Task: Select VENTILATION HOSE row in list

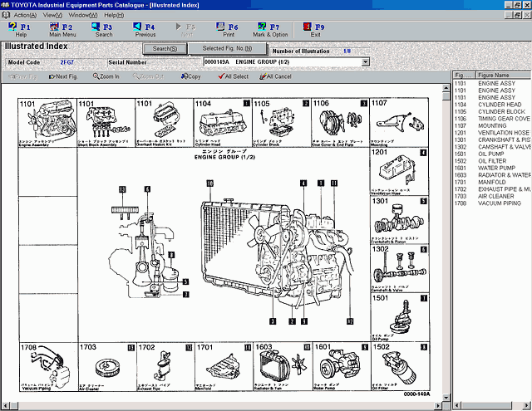Action: (492, 133)
